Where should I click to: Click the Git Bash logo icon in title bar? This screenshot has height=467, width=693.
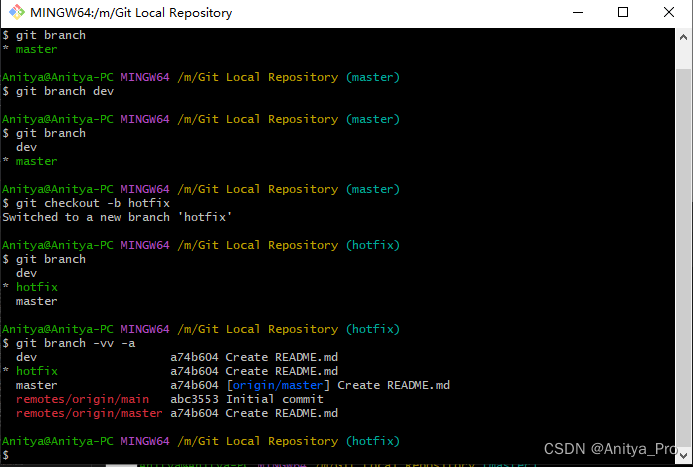[17, 12]
